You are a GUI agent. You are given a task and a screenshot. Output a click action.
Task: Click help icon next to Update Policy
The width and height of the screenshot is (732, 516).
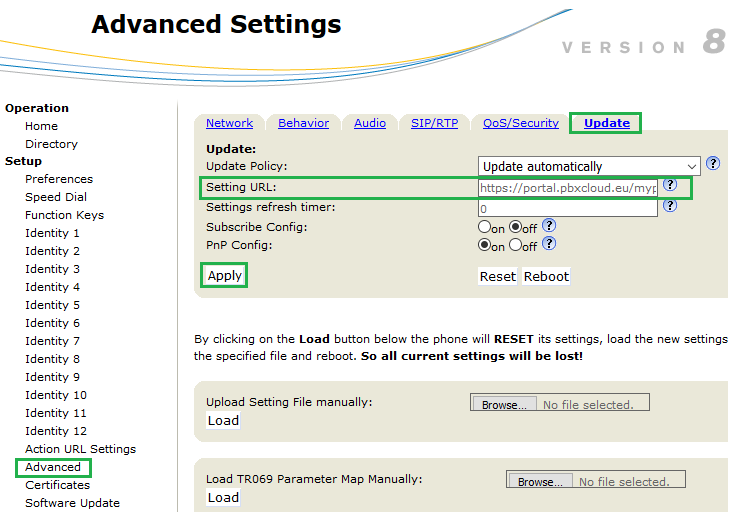pos(713,164)
